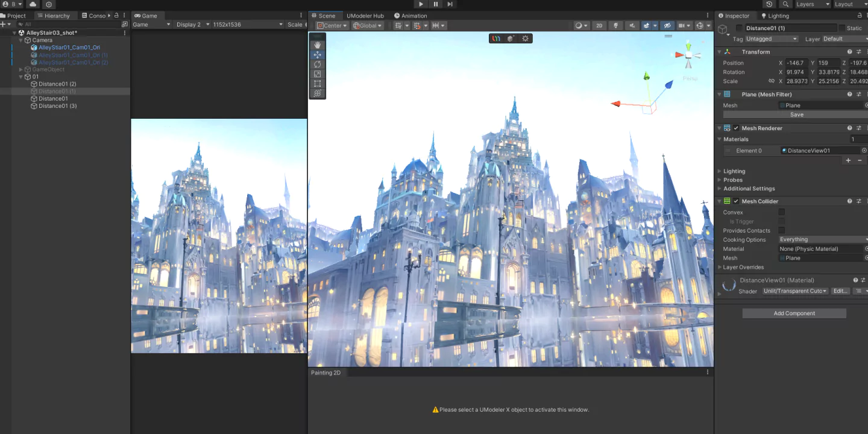868x434 pixels.
Task: Enable Provides Contacts checkbox
Action: pyautogui.click(x=782, y=230)
